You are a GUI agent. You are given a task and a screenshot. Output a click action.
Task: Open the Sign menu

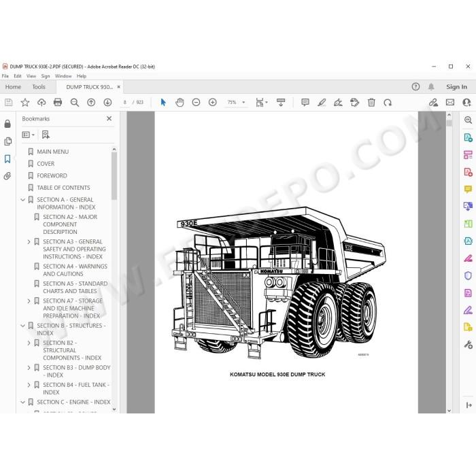[x=46, y=76]
